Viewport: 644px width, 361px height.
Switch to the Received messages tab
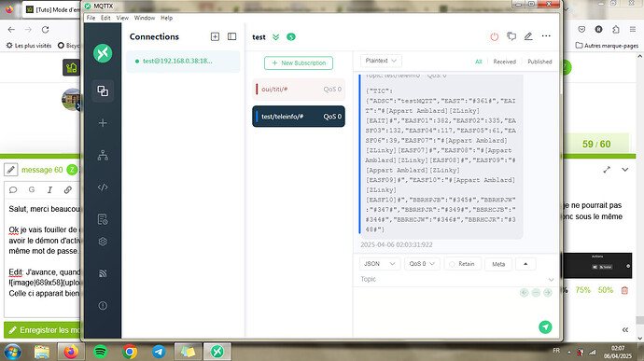pyautogui.click(x=504, y=62)
